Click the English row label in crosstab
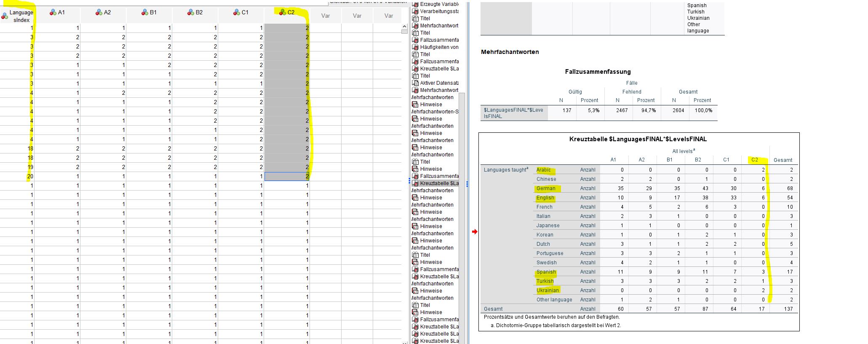 pos(545,198)
